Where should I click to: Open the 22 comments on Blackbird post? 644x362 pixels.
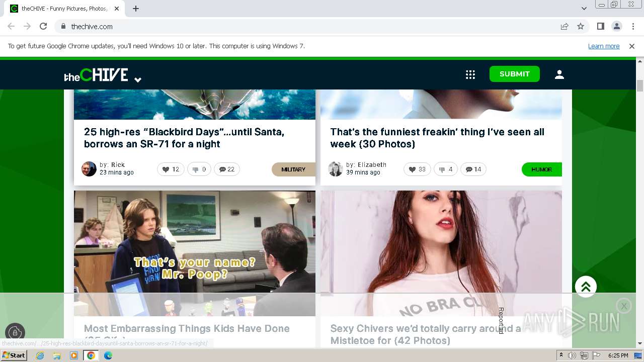(x=227, y=169)
